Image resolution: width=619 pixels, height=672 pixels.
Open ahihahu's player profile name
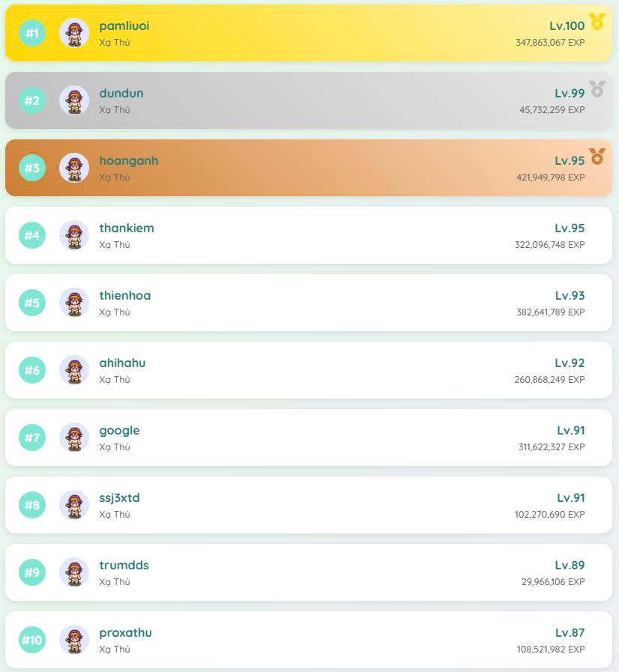123,363
